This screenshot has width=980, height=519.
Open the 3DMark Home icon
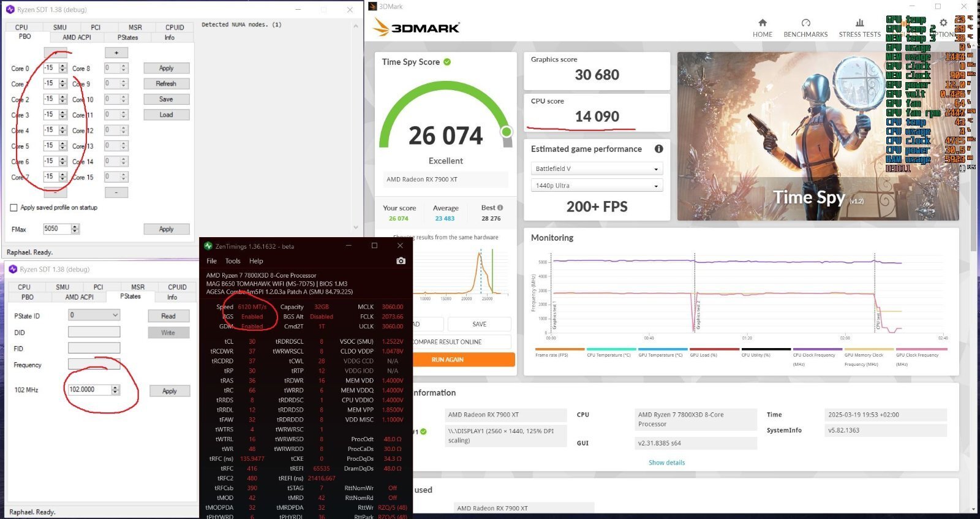tap(763, 23)
